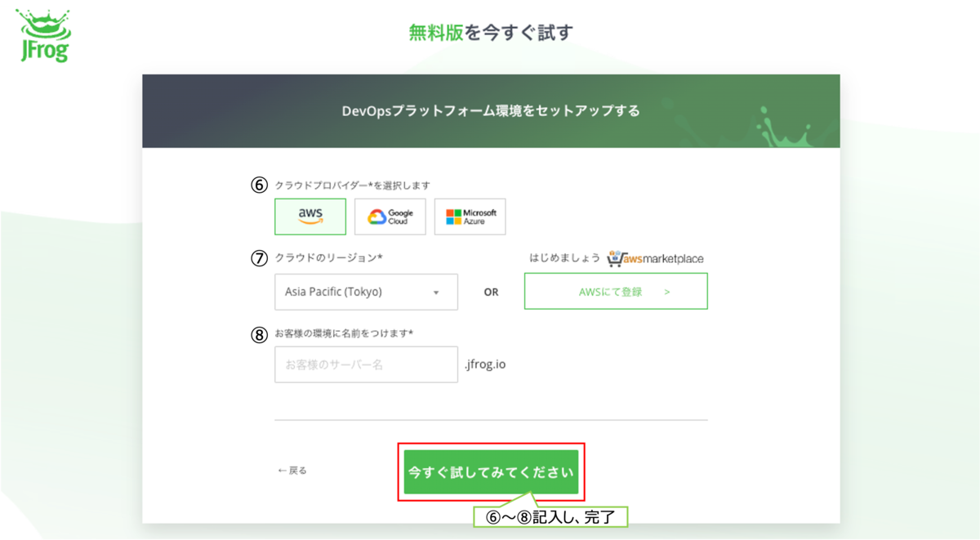Image resolution: width=980 pixels, height=540 pixels.
Task: Click the JFrog logo
Action: pos(43,36)
